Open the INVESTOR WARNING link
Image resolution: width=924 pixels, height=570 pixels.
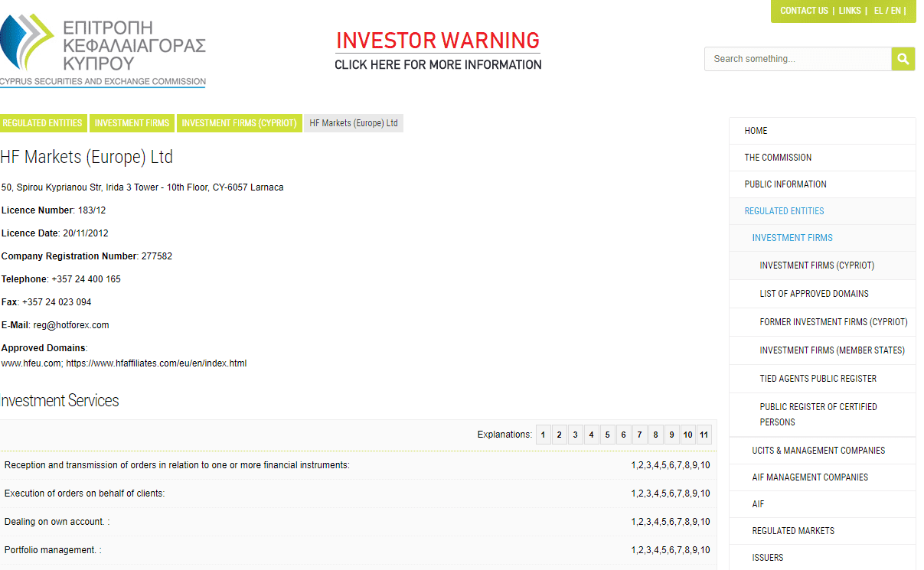coord(437,41)
